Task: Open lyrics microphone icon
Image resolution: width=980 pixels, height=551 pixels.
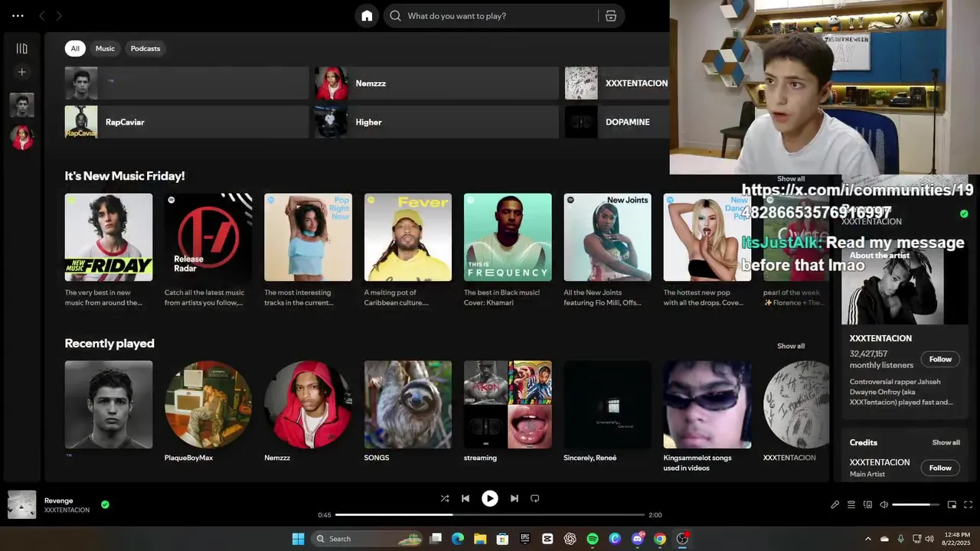Action: tap(835, 504)
